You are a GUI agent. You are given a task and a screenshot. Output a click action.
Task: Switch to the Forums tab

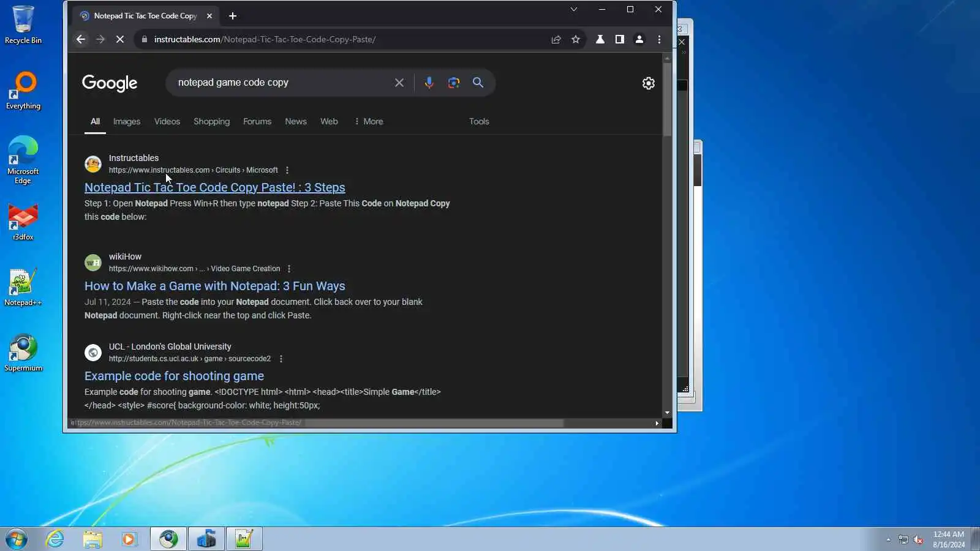click(257, 121)
